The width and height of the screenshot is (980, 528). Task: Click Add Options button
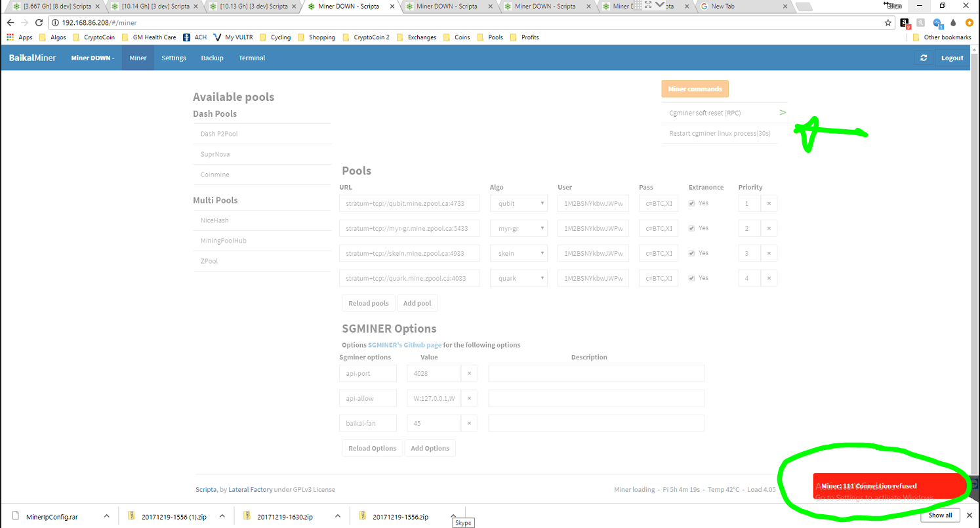(x=430, y=448)
